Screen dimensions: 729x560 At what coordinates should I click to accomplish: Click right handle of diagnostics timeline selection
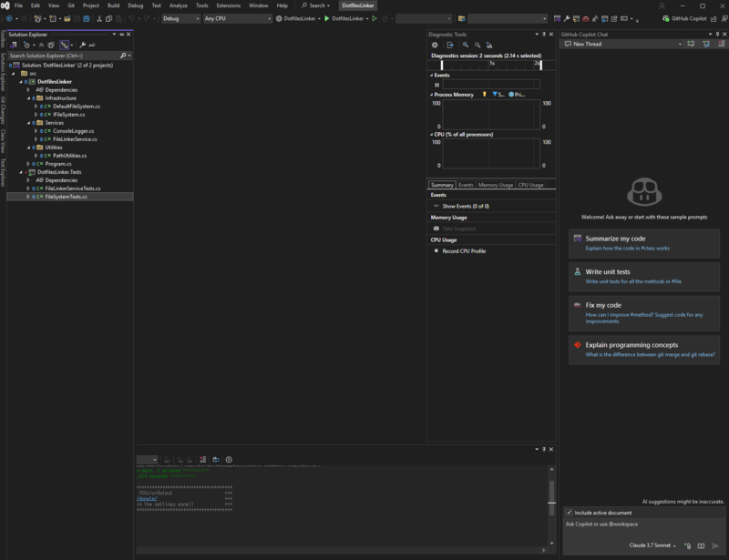[540, 65]
